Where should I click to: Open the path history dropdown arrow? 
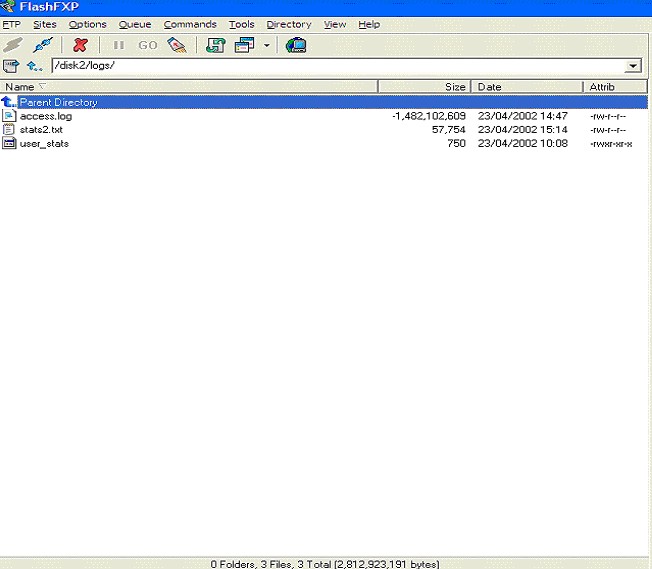[633, 66]
